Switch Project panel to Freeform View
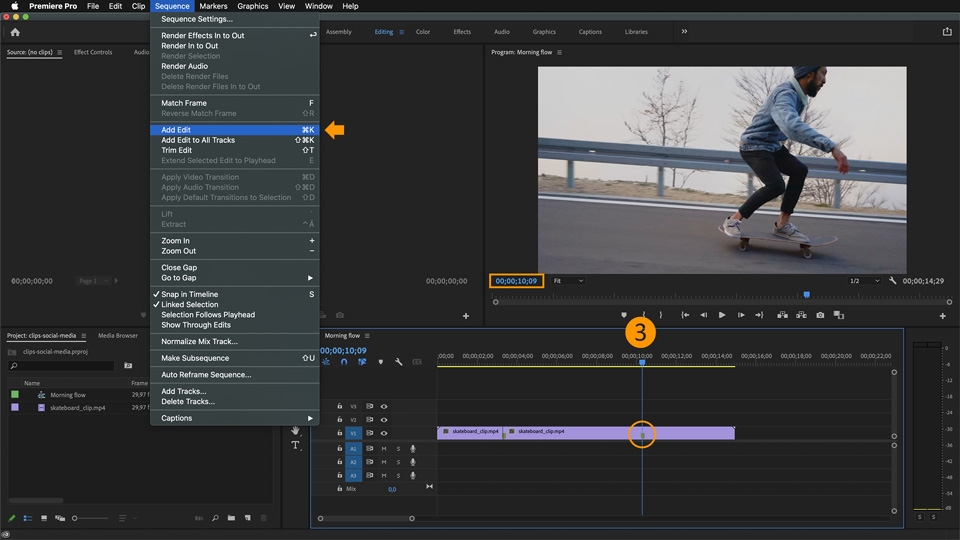The image size is (960, 540). pos(60,518)
